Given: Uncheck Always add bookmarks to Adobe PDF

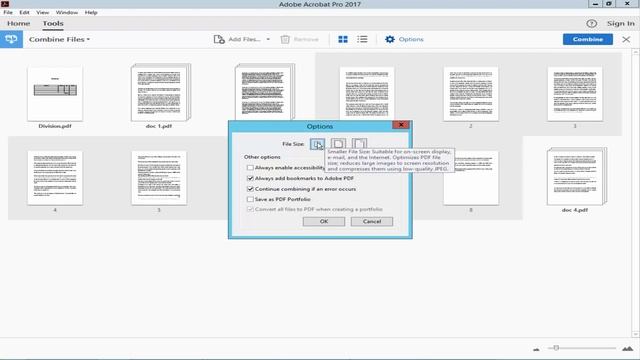Looking at the screenshot, I should [250, 178].
